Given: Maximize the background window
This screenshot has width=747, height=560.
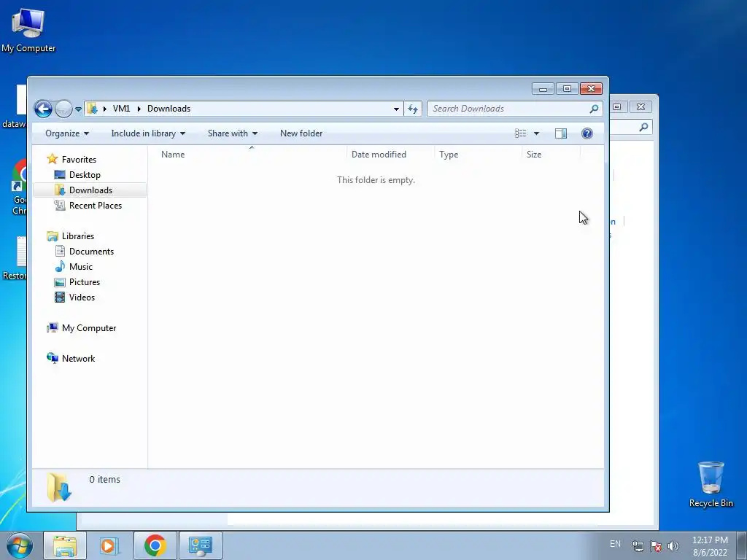Looking at the screenshot, I should (617, 106).
